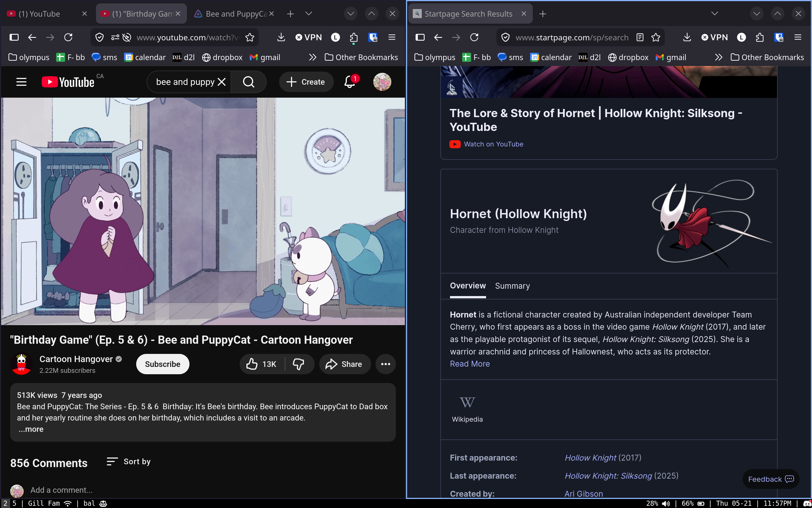
Task: Open Read More for Hornet overview
Action: [x=470, y=364]
